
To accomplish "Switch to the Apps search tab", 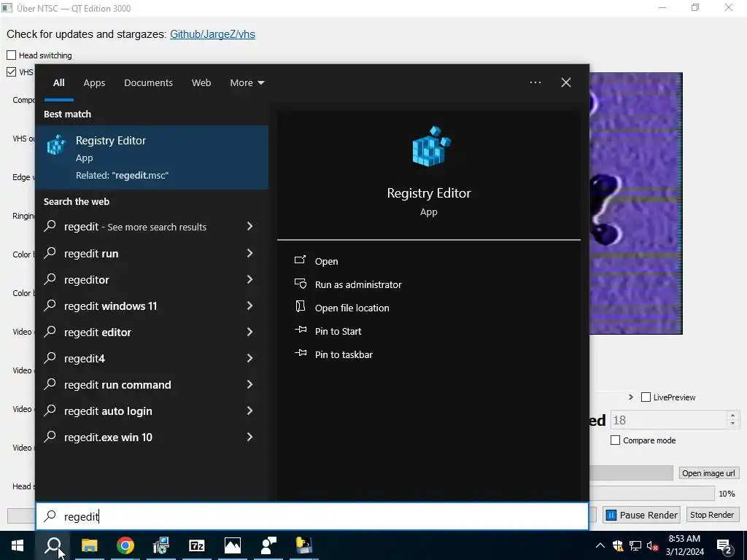I will [94, 83].
